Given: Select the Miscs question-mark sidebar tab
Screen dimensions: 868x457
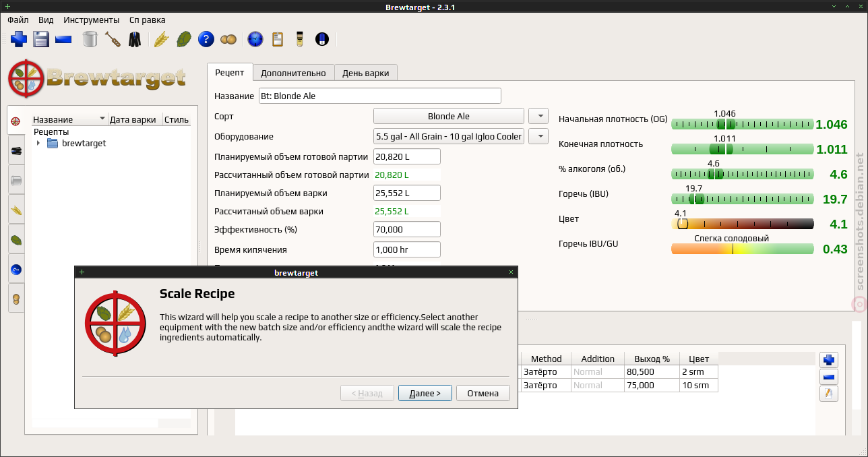Looking at the screenshot, I should point(16,269).
